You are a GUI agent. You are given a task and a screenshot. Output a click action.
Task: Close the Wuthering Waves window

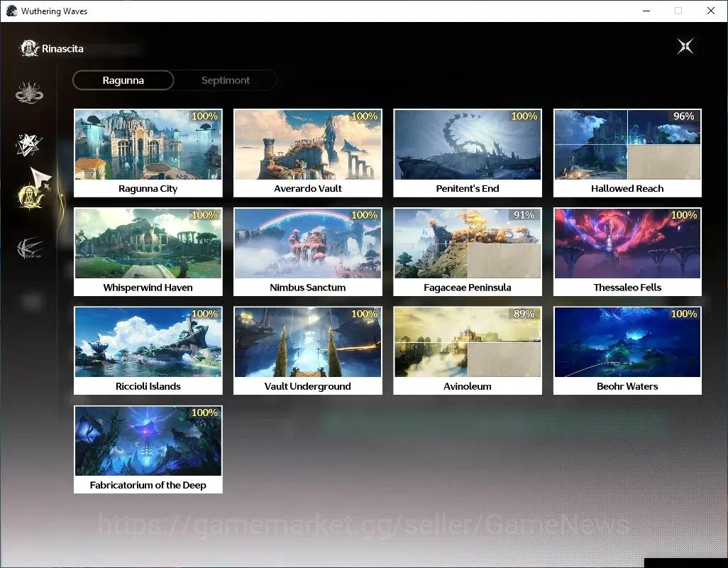coord(711,11)
